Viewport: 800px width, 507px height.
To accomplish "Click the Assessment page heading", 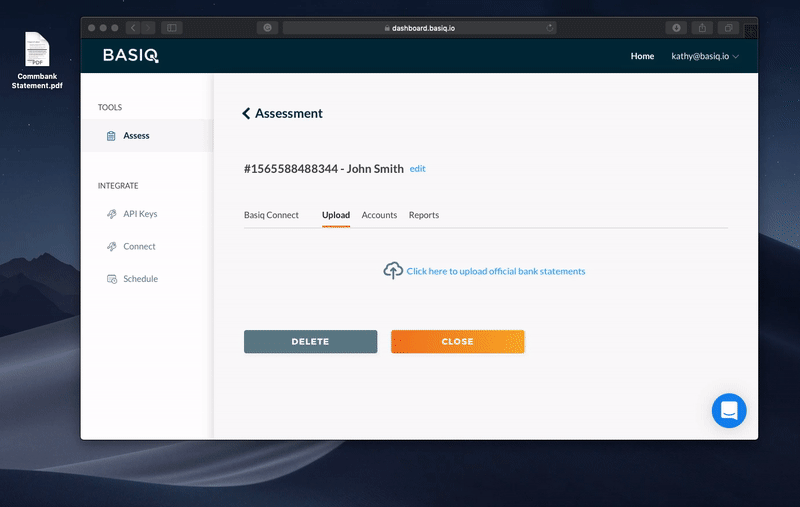I will pos(289,113).
